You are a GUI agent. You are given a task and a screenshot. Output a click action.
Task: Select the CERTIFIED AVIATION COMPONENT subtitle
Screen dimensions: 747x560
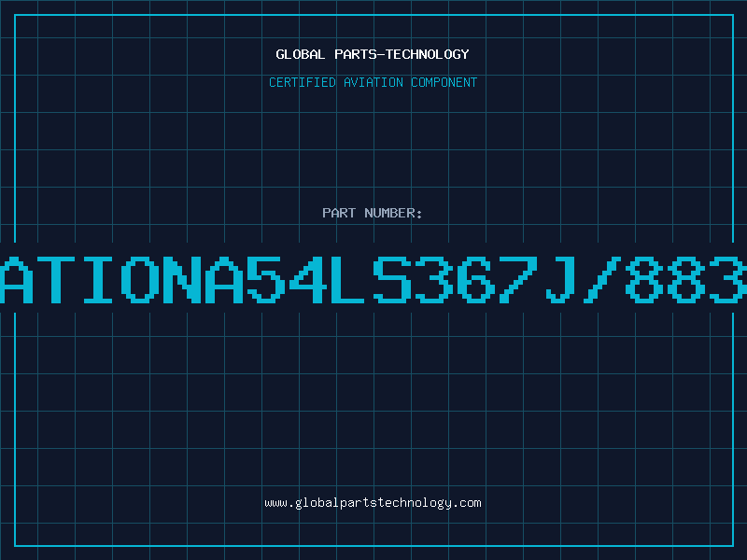click(x=373, y=82)
